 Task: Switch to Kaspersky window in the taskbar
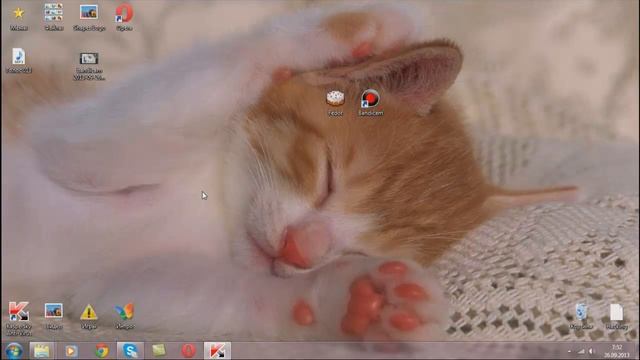[x=217, y=351]
